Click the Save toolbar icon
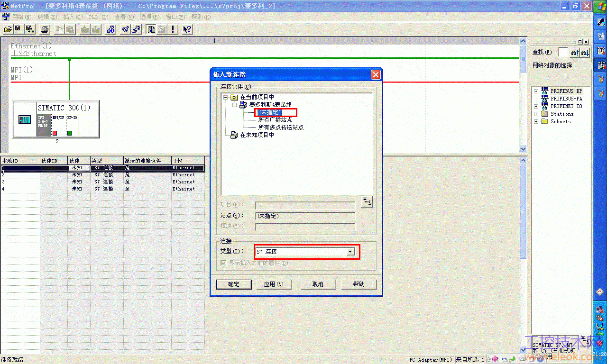607x364 pixels. pos(18,29)
